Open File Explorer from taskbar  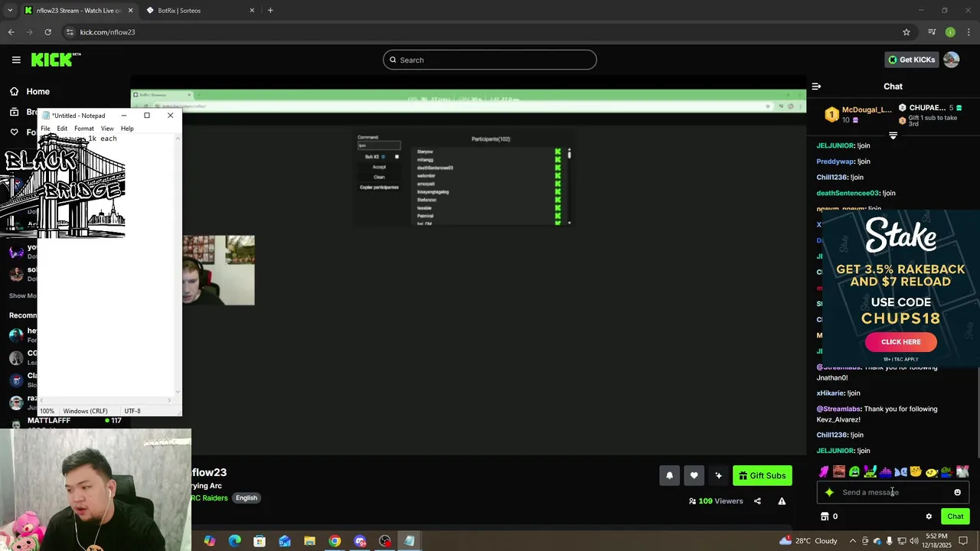tap(309, 541)
